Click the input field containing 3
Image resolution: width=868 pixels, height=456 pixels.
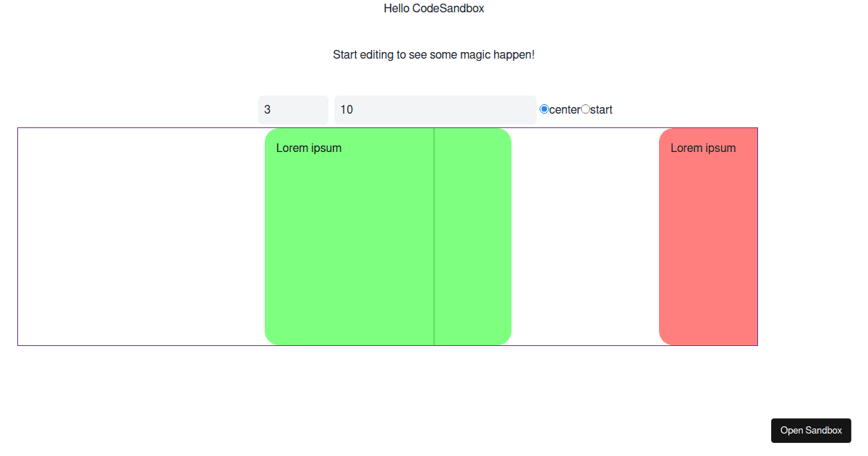293,109
